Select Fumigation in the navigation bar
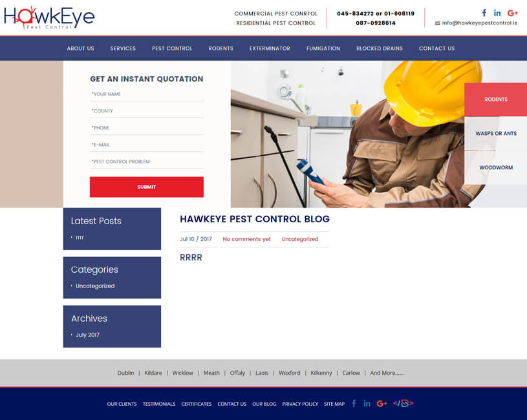This screenshot has height=420, width=527. point(323,48)
